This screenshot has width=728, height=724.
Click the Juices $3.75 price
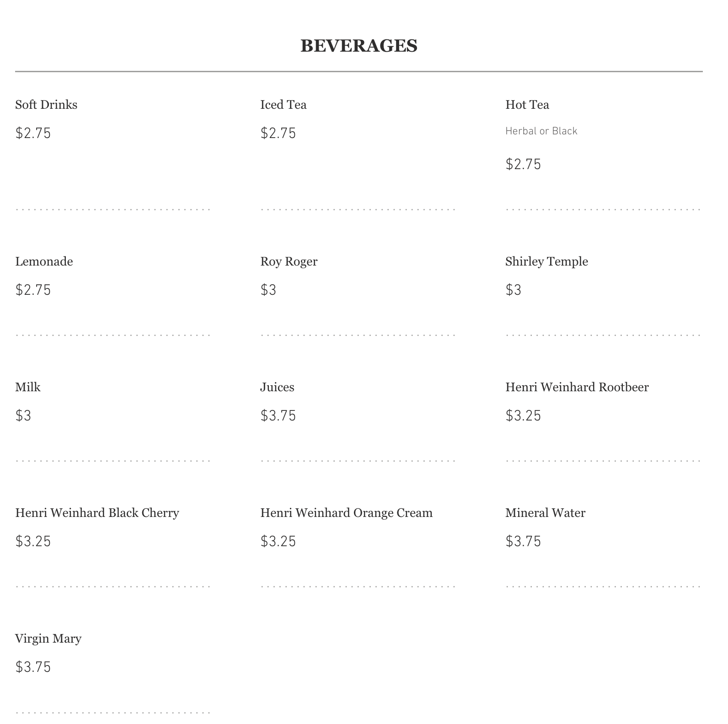278,415
